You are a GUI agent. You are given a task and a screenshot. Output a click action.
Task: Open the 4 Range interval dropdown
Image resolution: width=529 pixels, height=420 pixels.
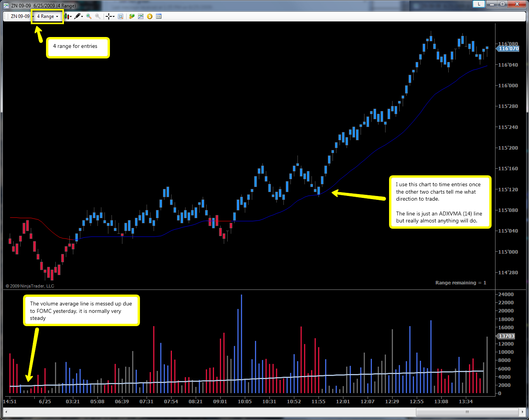(48, 16)
